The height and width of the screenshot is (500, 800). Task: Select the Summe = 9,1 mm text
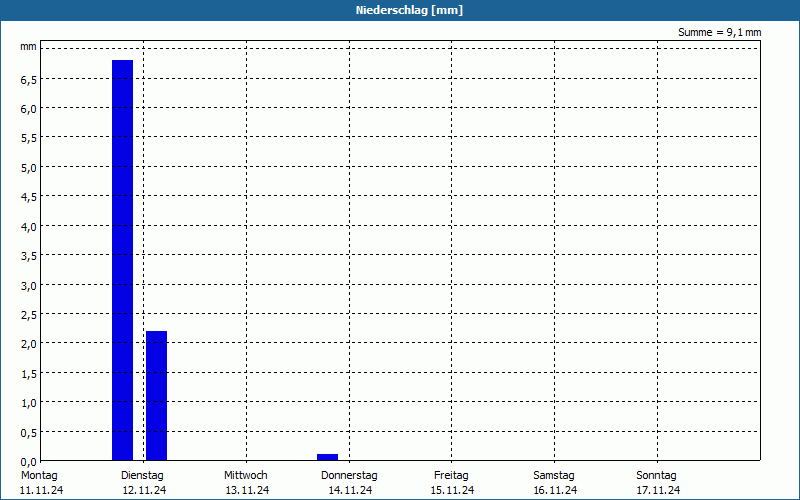click(x=719, y=32)
